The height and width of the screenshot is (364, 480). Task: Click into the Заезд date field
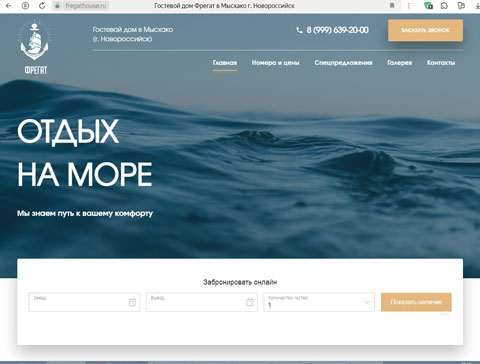pos(84,302)
